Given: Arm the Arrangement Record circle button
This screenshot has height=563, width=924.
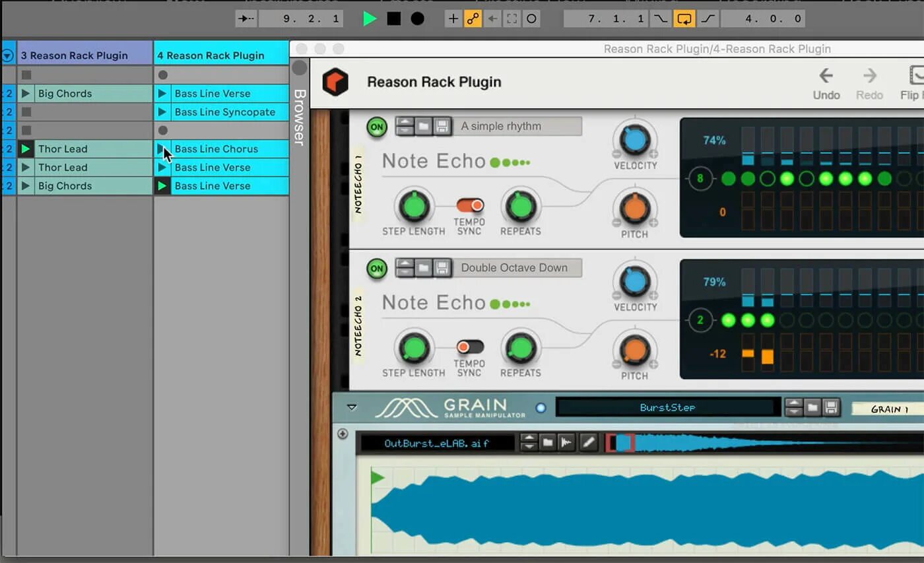Looking at the screenshot, I should click(x=418, y=18).
